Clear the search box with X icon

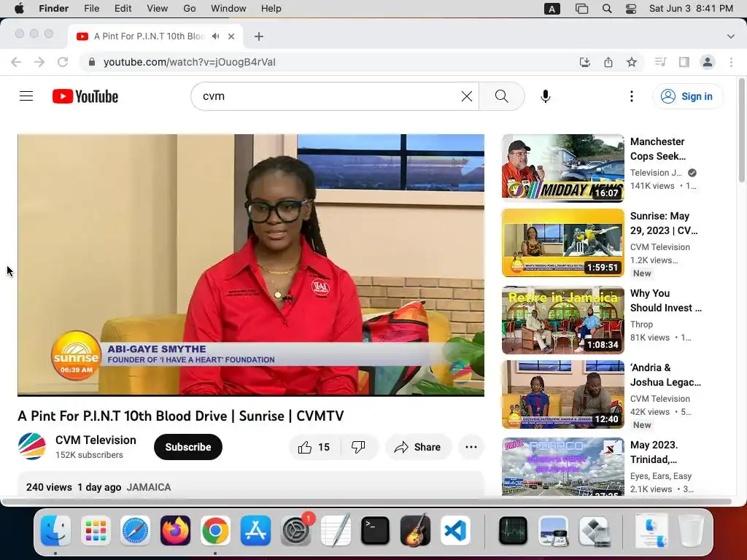pyautogui.click(x=467, y=96)
